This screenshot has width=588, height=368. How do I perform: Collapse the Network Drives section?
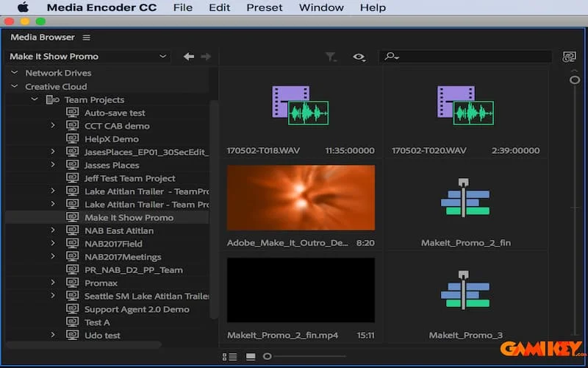14,72
